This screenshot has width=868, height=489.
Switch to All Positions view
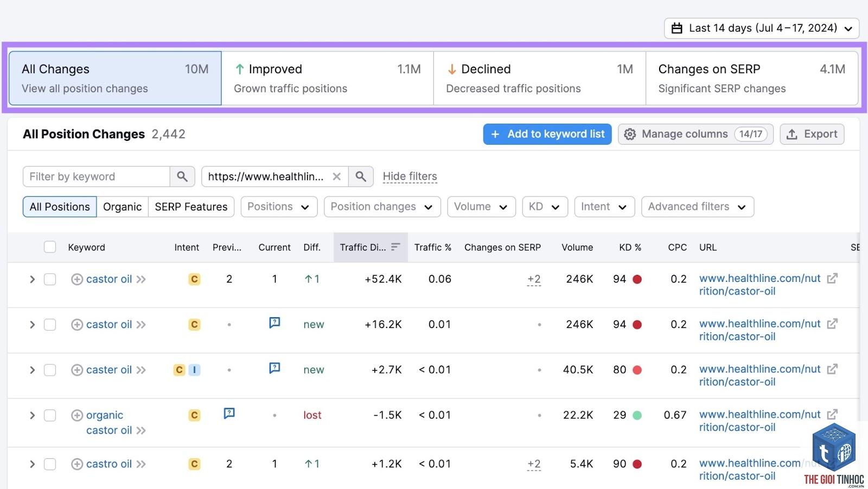click(60, 207)
